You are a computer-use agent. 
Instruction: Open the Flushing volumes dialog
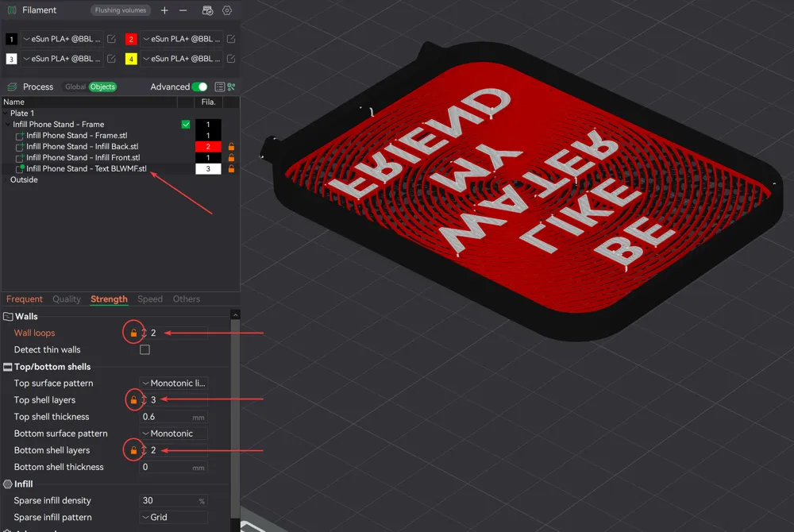pos(120,10)
